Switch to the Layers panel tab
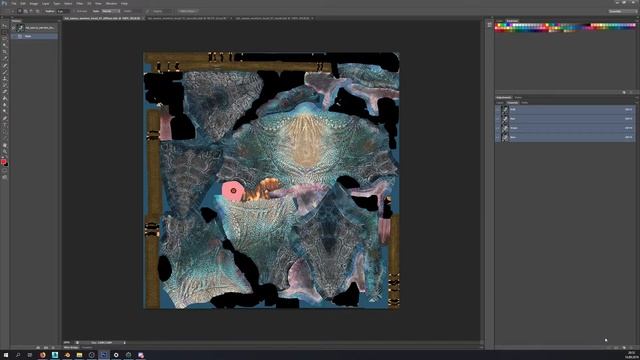640x360 pixels. pos(500,103)
